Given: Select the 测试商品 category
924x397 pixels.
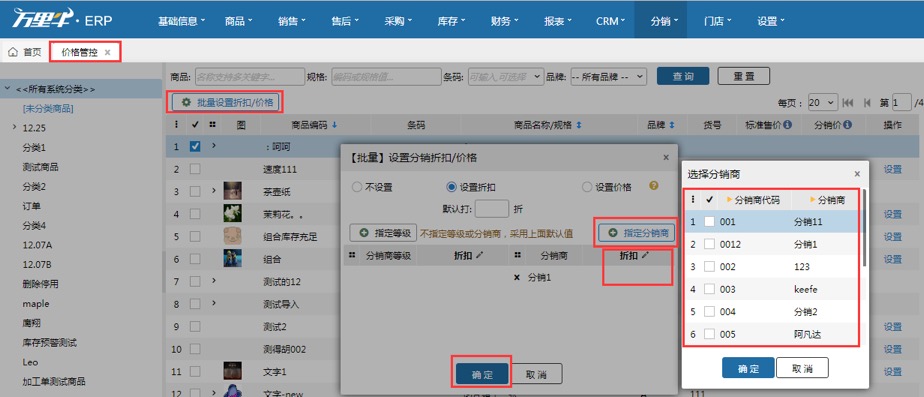Looking at the screenshot, I should [x=40, y=167].
